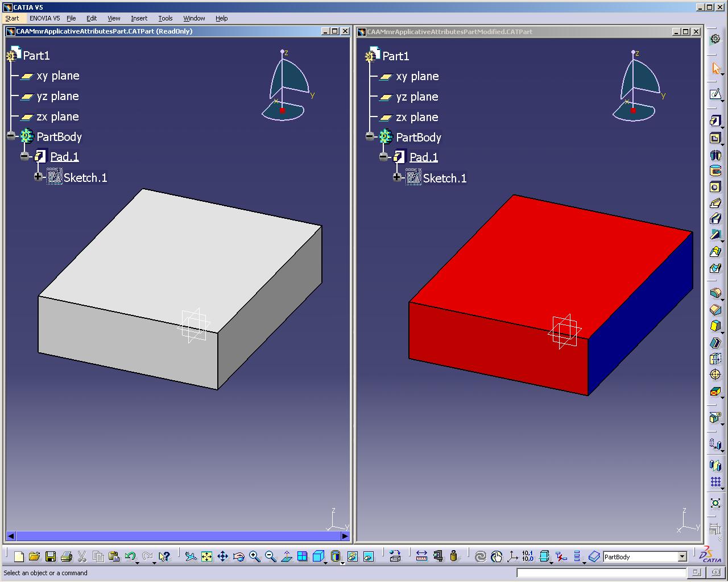Open the Insert menu

click(x=139, y=18)
